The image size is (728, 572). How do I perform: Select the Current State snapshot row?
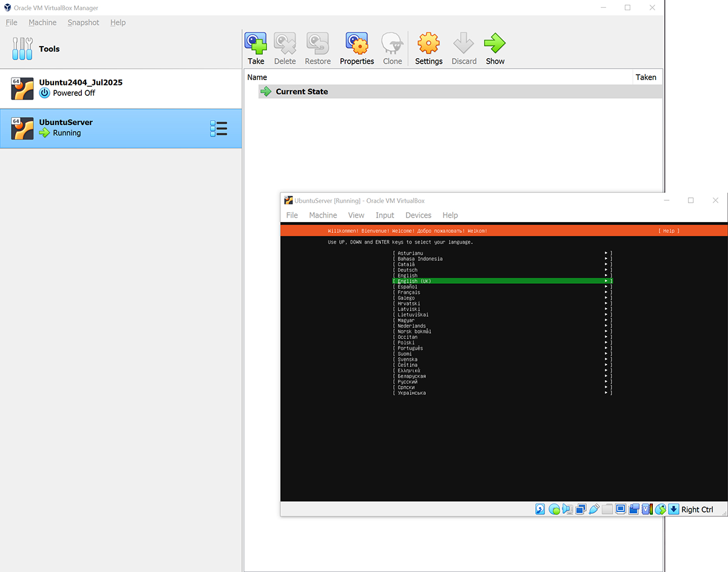click(x=460, y=92)
